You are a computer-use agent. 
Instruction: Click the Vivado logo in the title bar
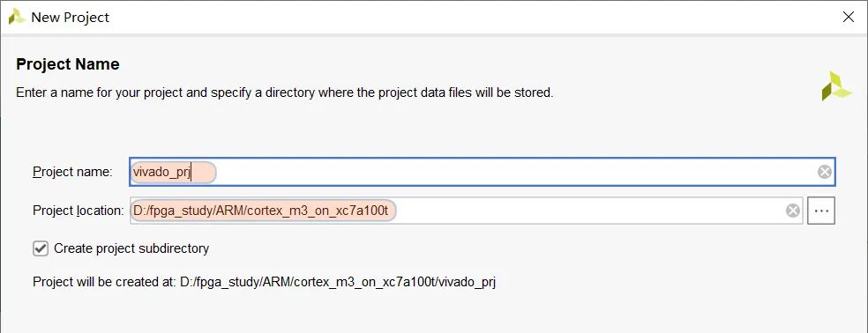pyautogui.click(x=17, y=17)
